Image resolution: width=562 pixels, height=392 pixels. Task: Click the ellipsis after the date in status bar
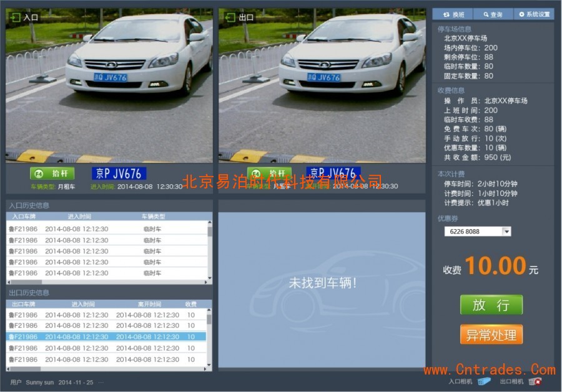pyautogui.click(x=101, y=383)
